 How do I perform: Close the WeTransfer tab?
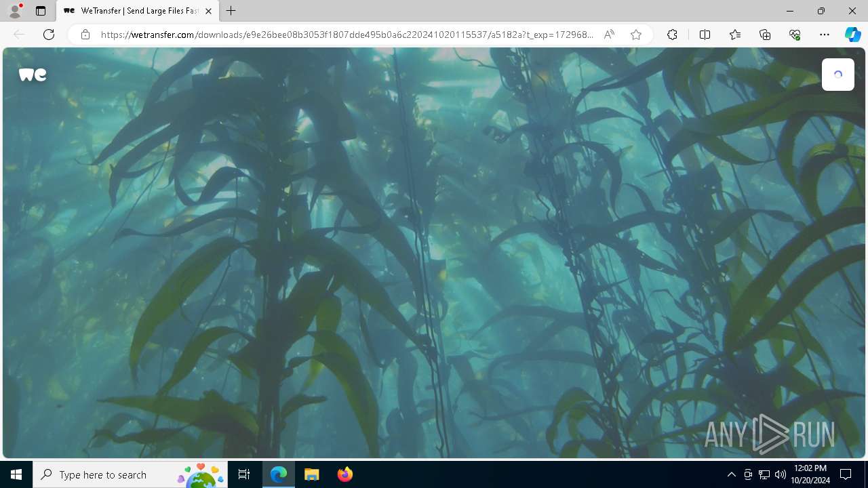tap(208, 11)
